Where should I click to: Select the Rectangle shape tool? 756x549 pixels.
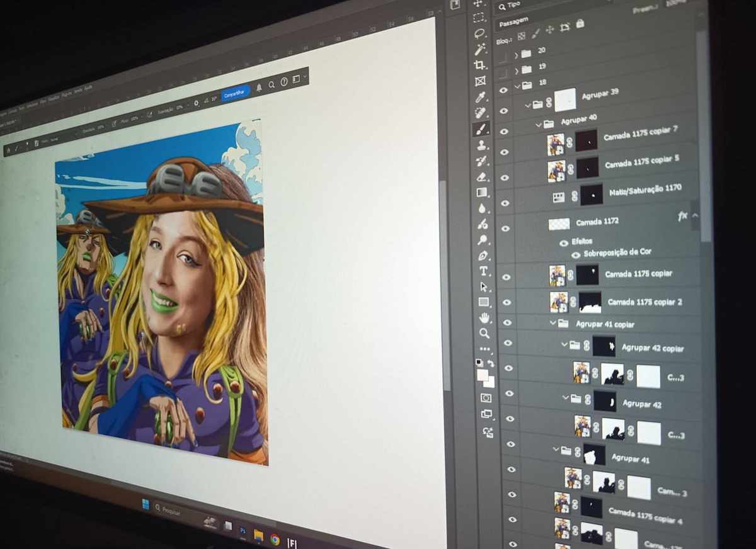pyautogui.click(x=484, y=302)
